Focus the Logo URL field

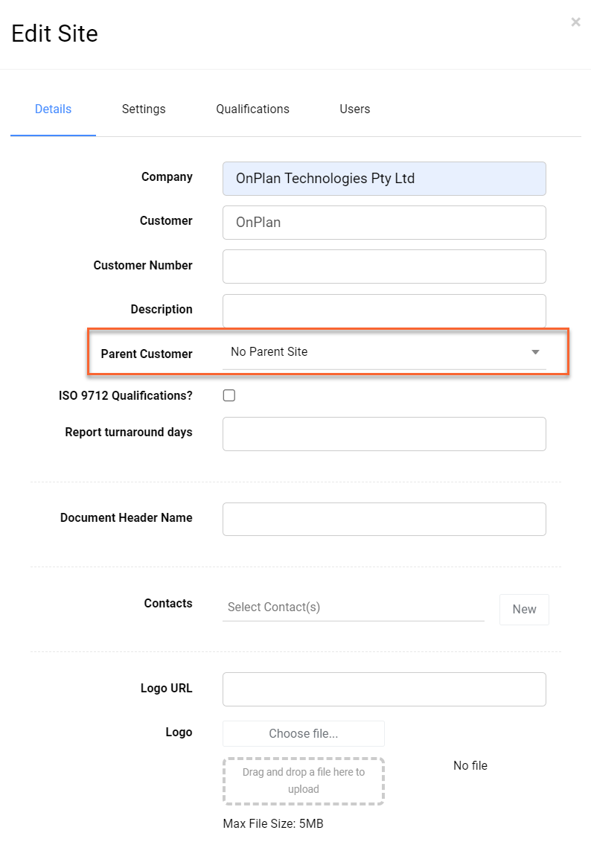coord(384,689)
